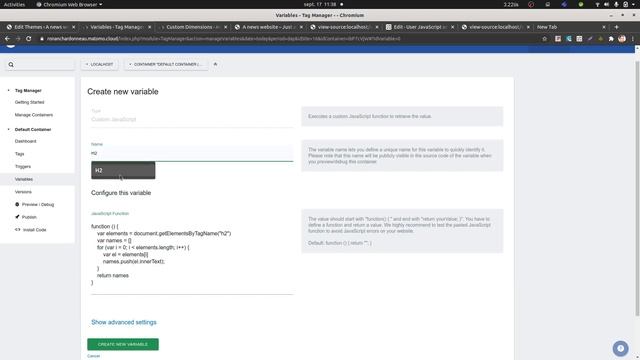The height and width of the screenshot is (360, 640).
Task: Go to Triggers in the sidebar
Action: coord(23,167)
